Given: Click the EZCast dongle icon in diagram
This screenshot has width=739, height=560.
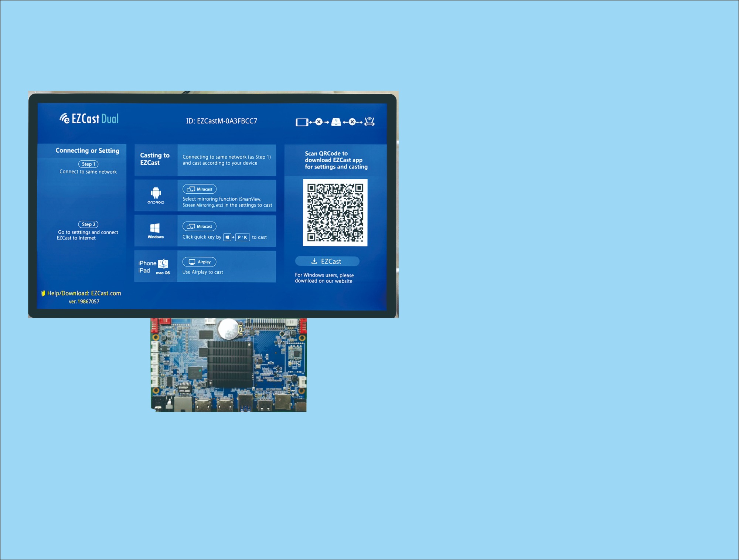Looking at the screenshot, I should pyautogui.click(x=336, y=122).
